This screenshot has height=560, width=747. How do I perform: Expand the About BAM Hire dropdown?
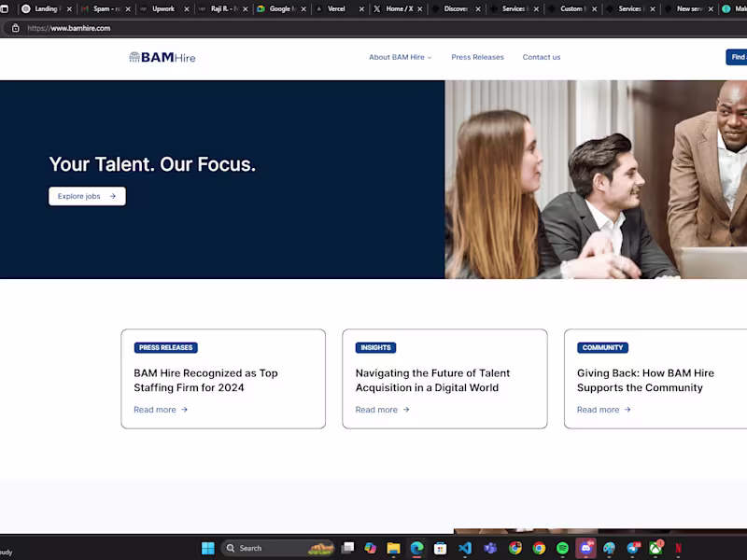click(x=400, y=57)
